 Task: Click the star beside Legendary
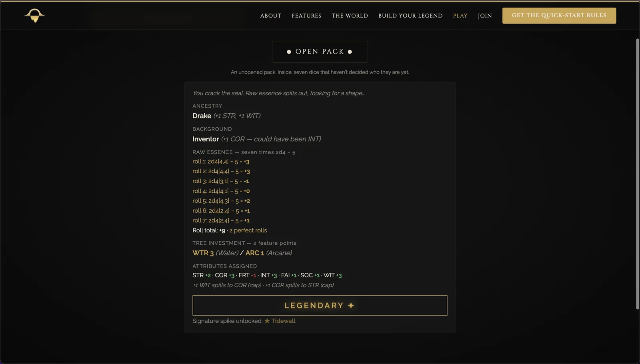[x=351, y=306]
